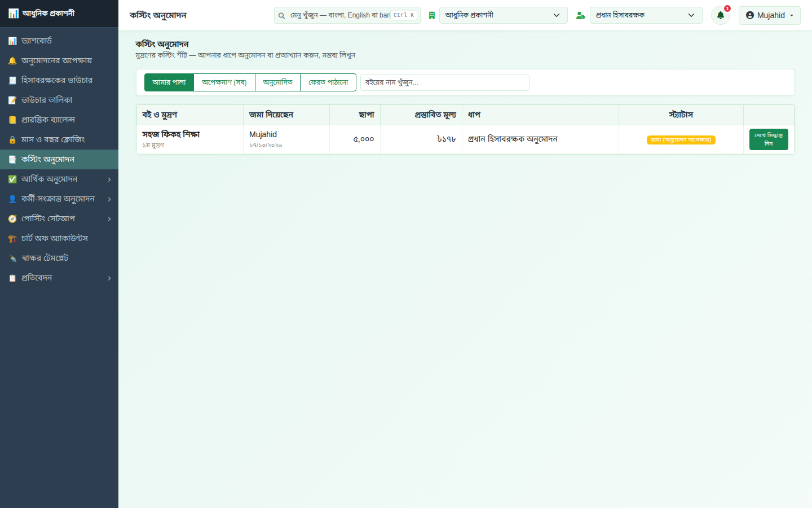Click the green building icon beside company selector

[432, 15]
